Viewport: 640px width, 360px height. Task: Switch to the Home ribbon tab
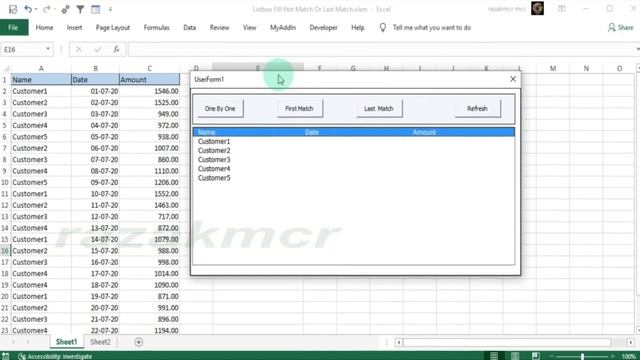point(44,27)
